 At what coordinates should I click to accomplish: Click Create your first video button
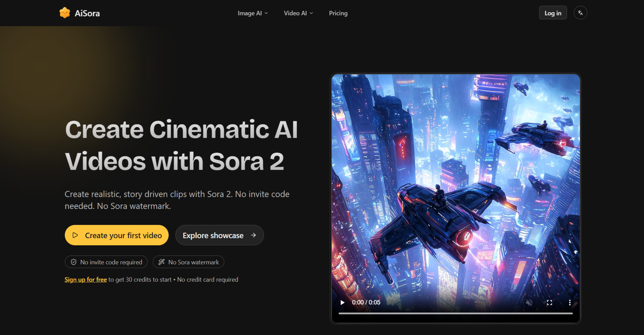click(x=117, y=235)
